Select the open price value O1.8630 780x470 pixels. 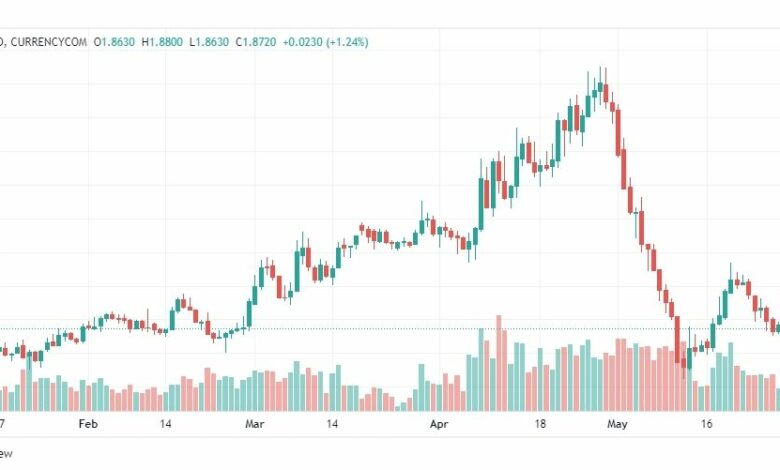point(114,42)
